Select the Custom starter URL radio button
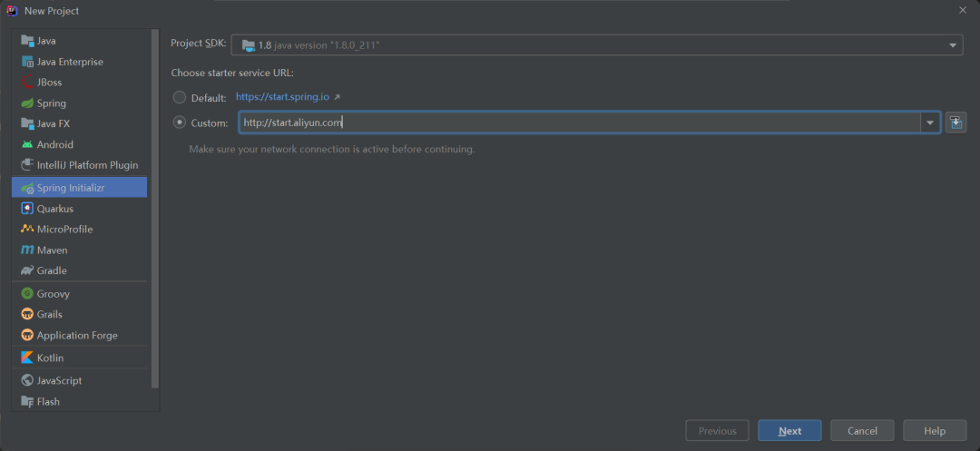 [x=180, y=123]
